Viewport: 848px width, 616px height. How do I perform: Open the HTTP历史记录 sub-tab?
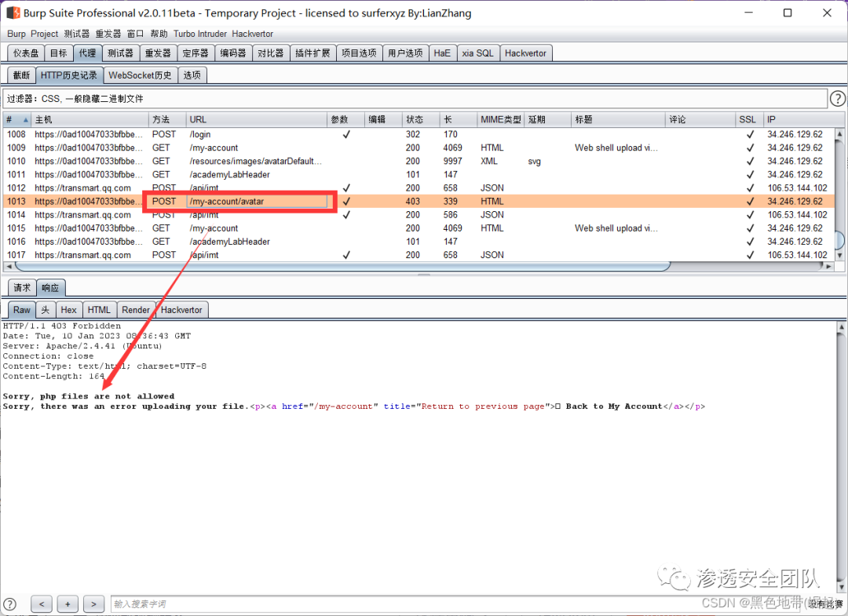pyautogui.click(x=69, y=75)
